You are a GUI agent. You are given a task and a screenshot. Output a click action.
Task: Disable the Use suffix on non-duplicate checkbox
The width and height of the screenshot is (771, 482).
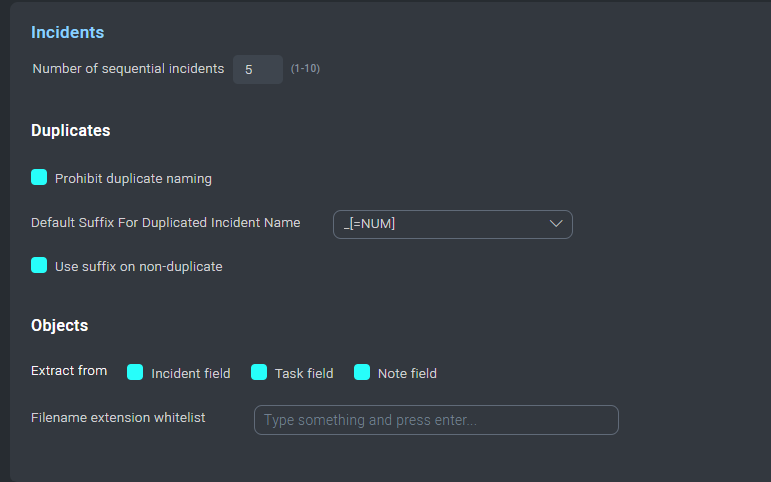click(x=39, y=265)
